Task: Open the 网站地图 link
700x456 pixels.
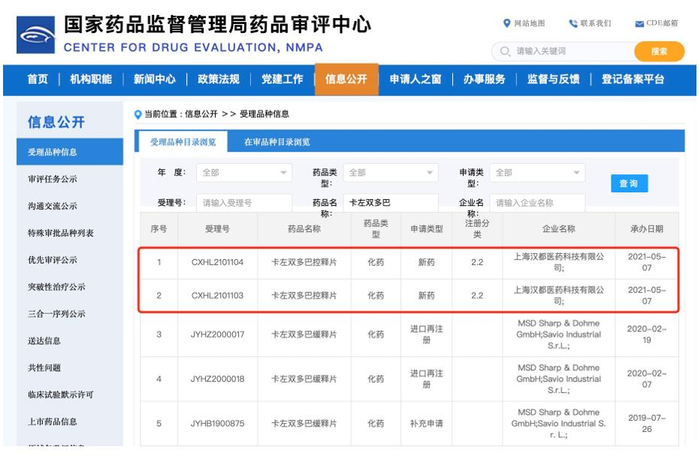Action: click(x=529, y=23)
